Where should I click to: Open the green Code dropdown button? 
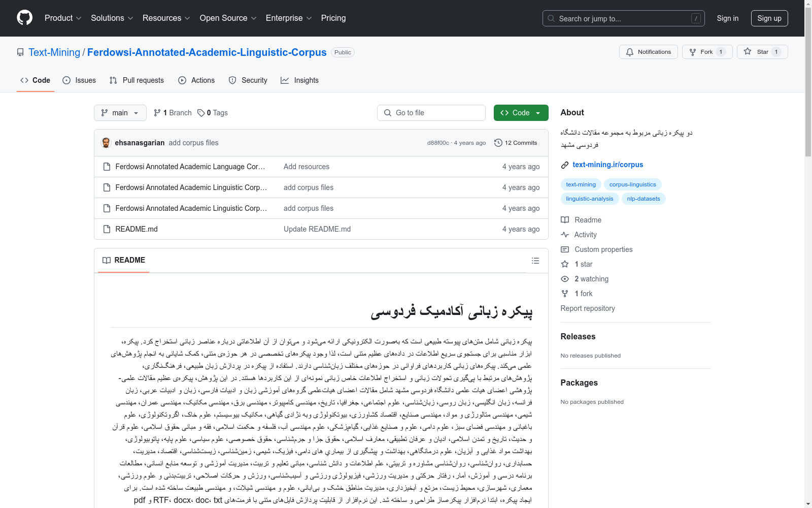pyautogui.click(x=521, y=113)
